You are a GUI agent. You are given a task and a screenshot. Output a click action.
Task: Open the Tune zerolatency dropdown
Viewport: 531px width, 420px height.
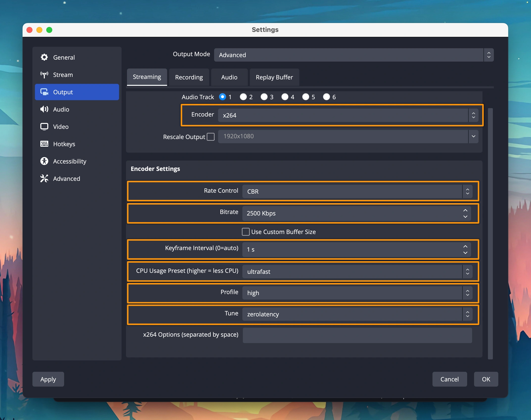(357, 314)
